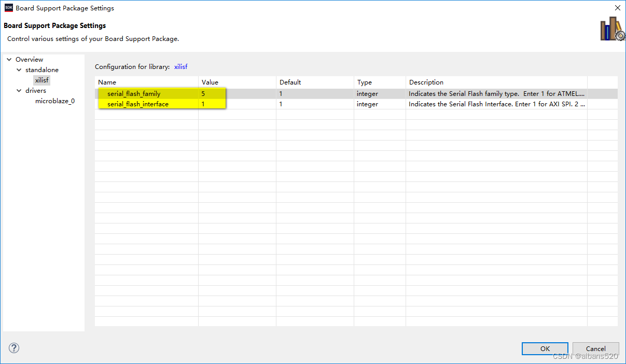
Task: Collapse the standalone tree node
Action: pyautogui.click(x=19, y=69)
